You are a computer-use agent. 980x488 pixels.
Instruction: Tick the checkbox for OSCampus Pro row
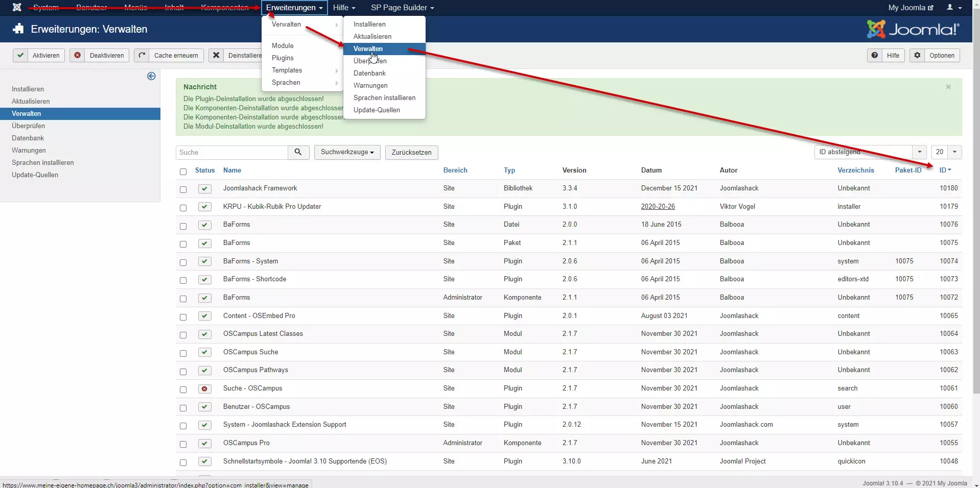point(183,444)
